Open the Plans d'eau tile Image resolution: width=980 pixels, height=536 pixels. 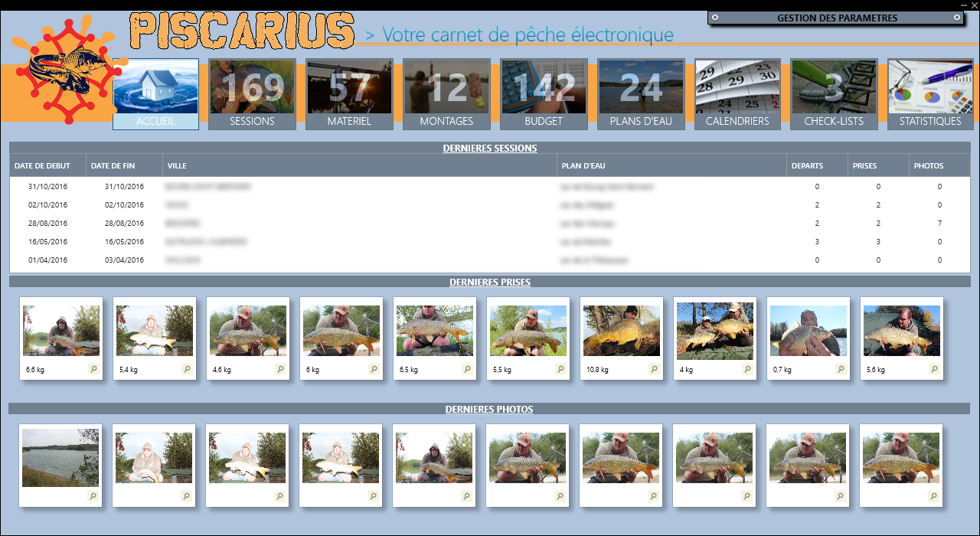(641, 94)
